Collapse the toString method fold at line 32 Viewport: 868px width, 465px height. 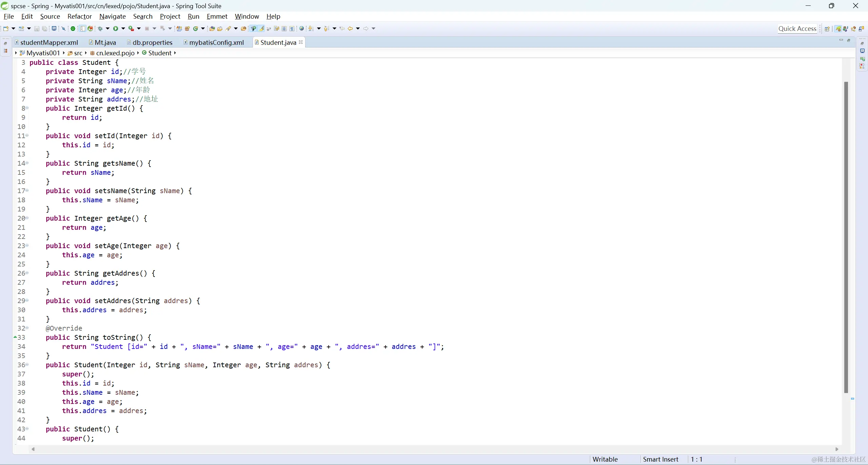point(27,328)
